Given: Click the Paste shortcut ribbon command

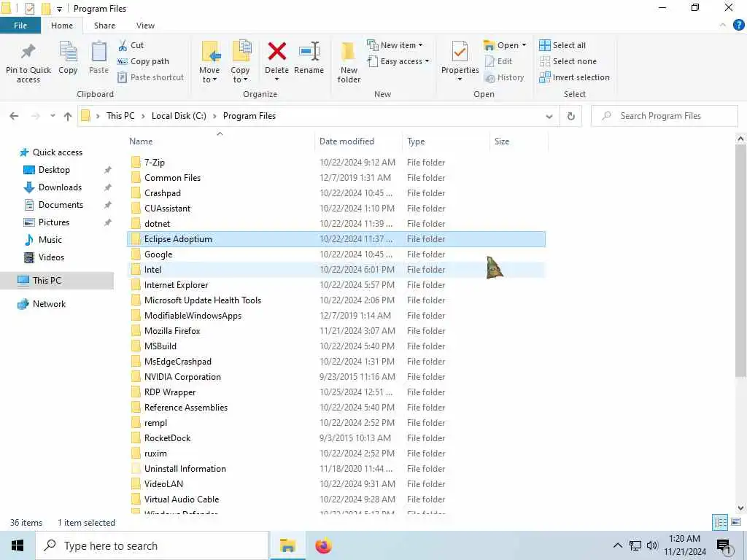Looking at the screenshot, I should point(150,77).
